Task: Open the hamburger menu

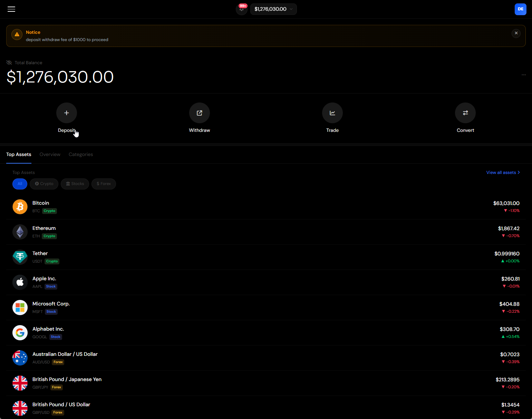Action: [11, 9]
